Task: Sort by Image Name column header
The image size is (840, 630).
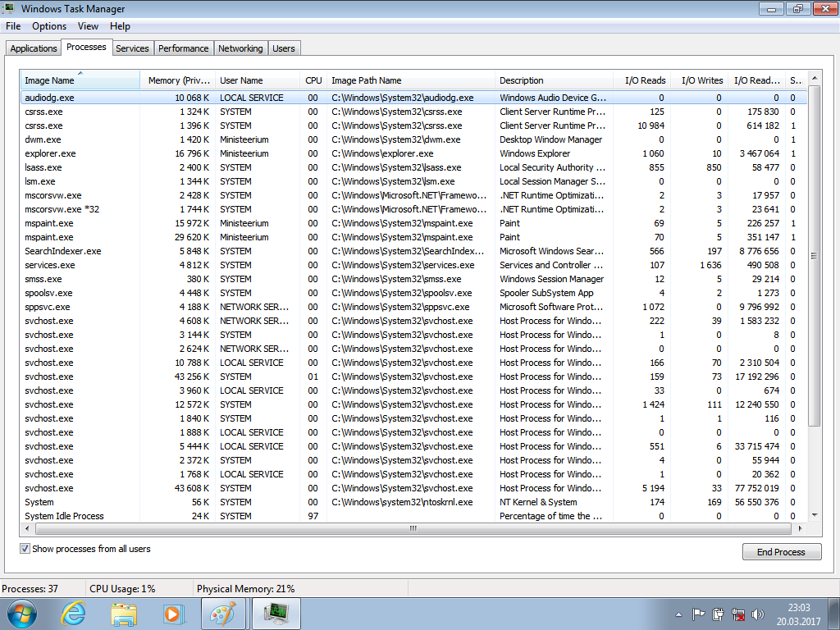Action: (80, 80)
